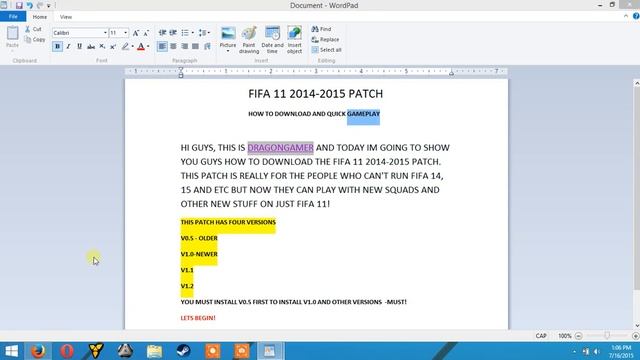Align text left
This screenshot has height=360, width=640.
tap(162, 47)
